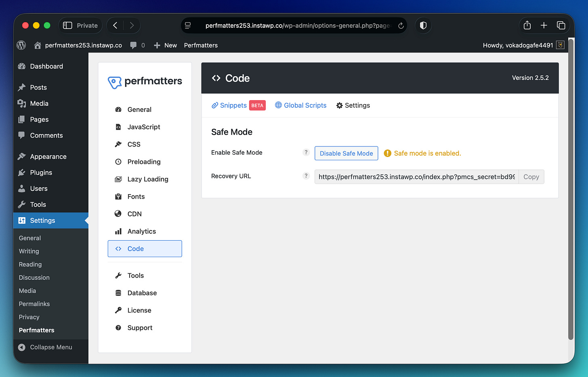Click the Disable Safe Mode button
588x377 pixels.
pyautogui.click(x=346, y=153)
